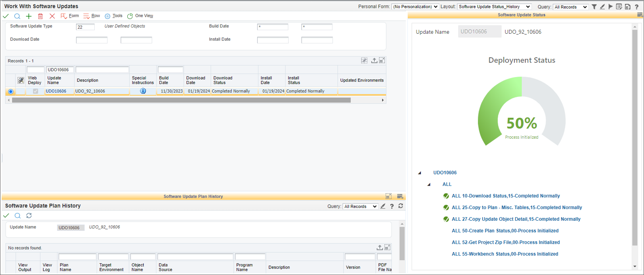Click the form personalization icon in header
This screenshot has height=275, width=644.
(x=619, y=7)
